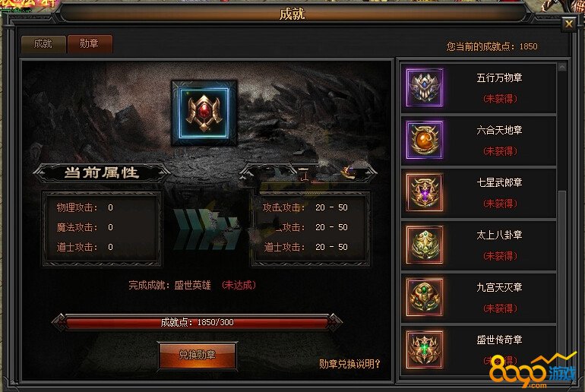Select the 太上八卦章 medal icon
The height and width of the screenshot is (392, 585).
pos(424,245)
